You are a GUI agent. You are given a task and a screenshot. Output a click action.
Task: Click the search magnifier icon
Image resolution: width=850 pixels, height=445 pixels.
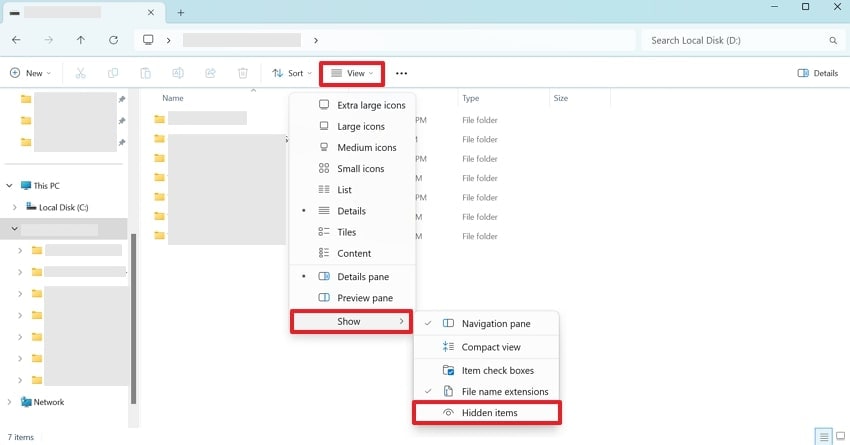click(x=833, y=40)
